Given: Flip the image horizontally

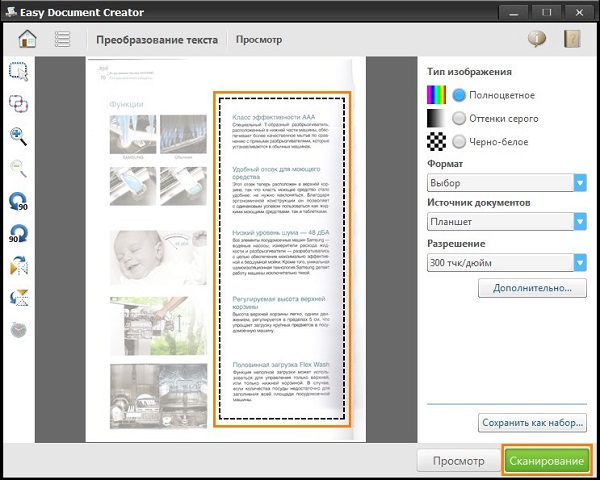Looking at the screenshot, I should (x=17, y=266).
